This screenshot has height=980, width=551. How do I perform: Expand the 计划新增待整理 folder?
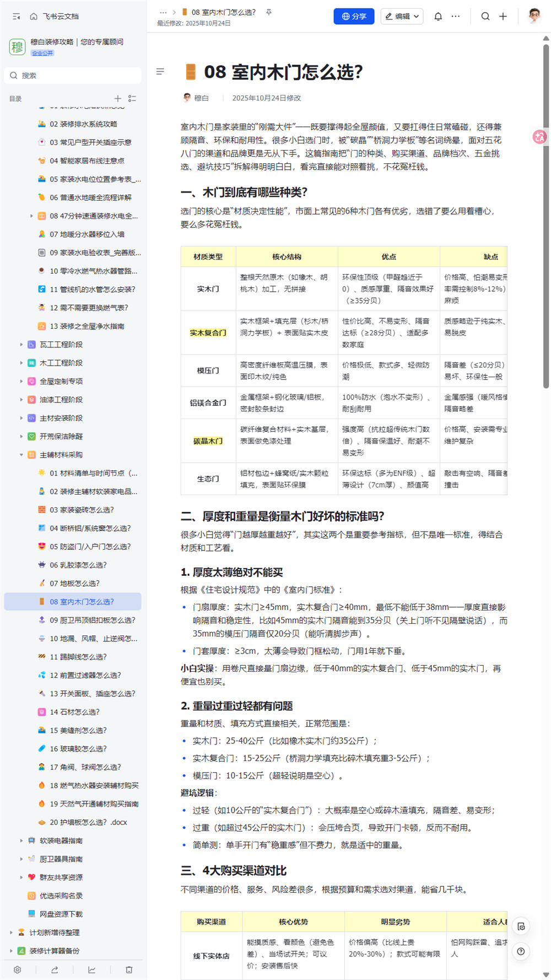click(11, 933)
